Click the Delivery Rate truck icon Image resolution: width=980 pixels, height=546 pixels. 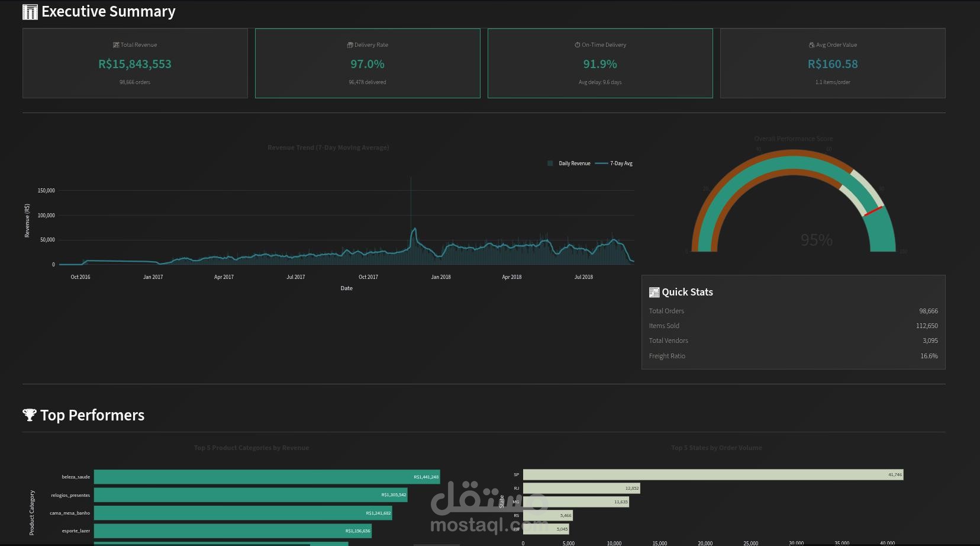pos(350,44)
